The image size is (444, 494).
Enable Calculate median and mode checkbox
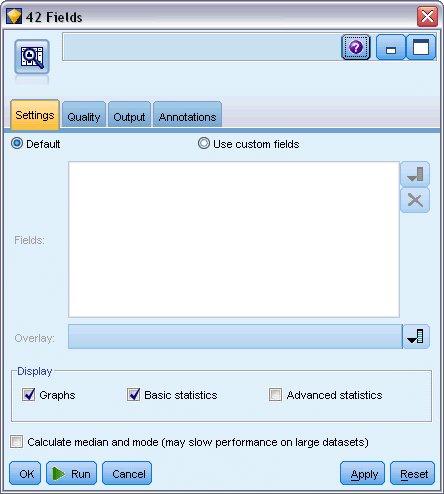16,442
